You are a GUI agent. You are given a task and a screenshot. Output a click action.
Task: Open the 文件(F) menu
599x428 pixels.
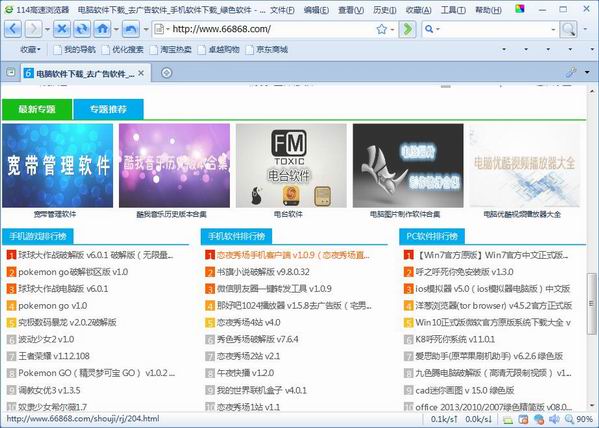pyautogui.click(x=282, y=10)
